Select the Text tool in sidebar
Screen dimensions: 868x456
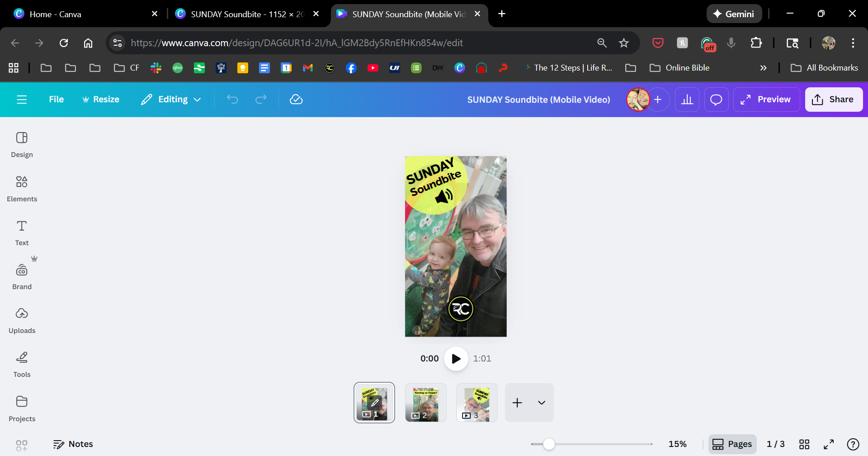22,232
